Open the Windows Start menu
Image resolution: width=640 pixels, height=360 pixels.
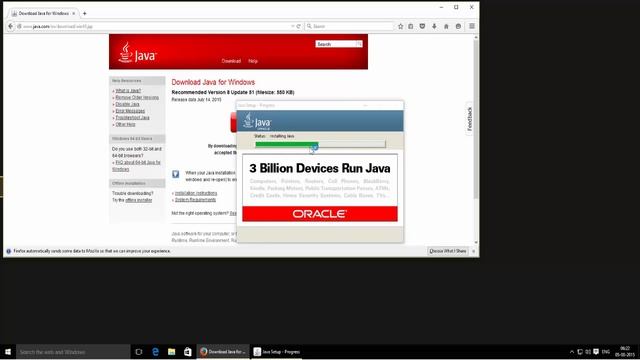click(x=8, y=351)
